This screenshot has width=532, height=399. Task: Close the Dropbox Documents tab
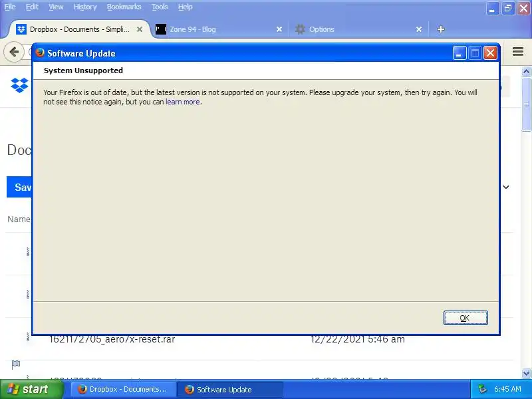click(140, 29)
